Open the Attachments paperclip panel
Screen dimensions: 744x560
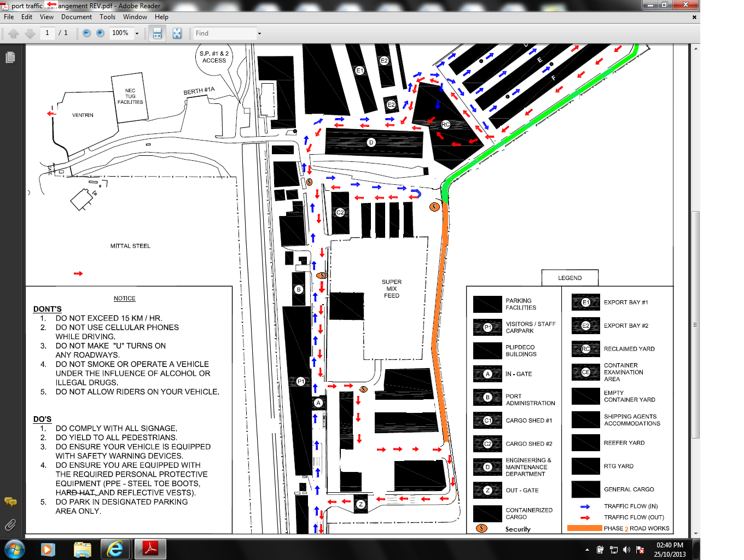point(10,525)
